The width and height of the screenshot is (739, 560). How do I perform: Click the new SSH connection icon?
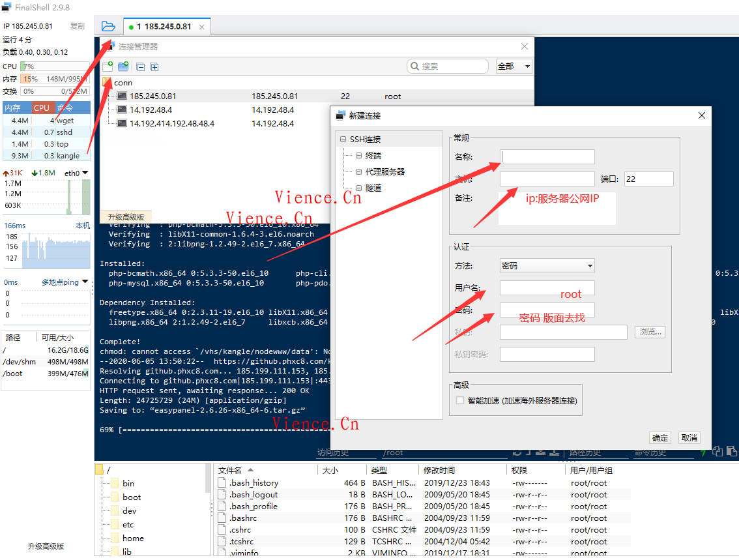pos(108,66)
